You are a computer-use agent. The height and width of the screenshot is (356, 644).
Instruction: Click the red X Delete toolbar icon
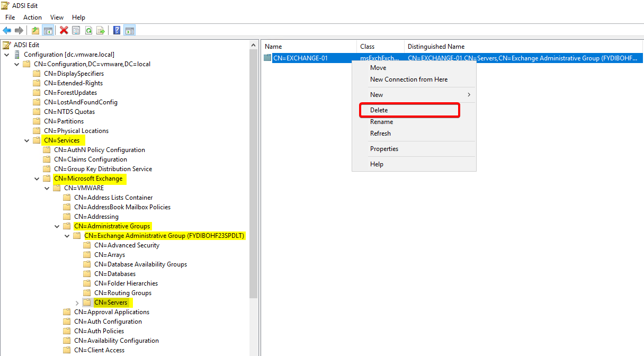click(64, 30)
